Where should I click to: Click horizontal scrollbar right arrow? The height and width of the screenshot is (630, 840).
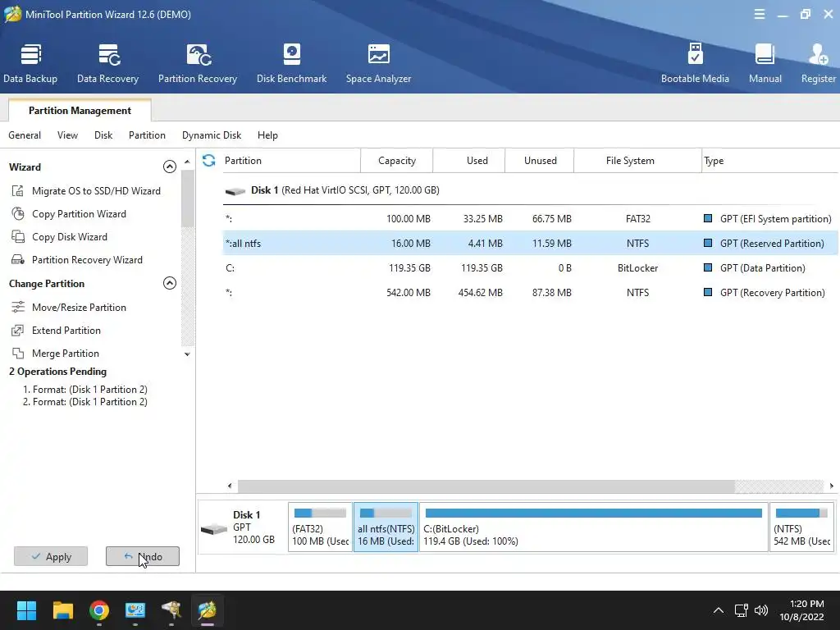(832, 486)
